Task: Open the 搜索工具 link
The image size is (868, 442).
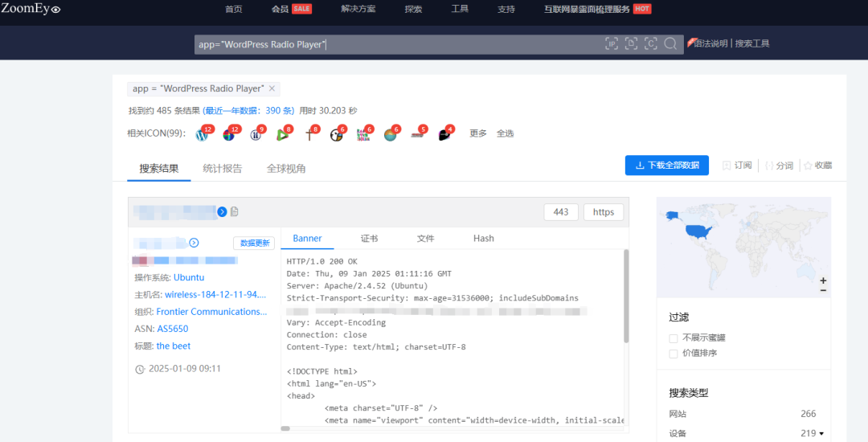Action: pos(752,43)
